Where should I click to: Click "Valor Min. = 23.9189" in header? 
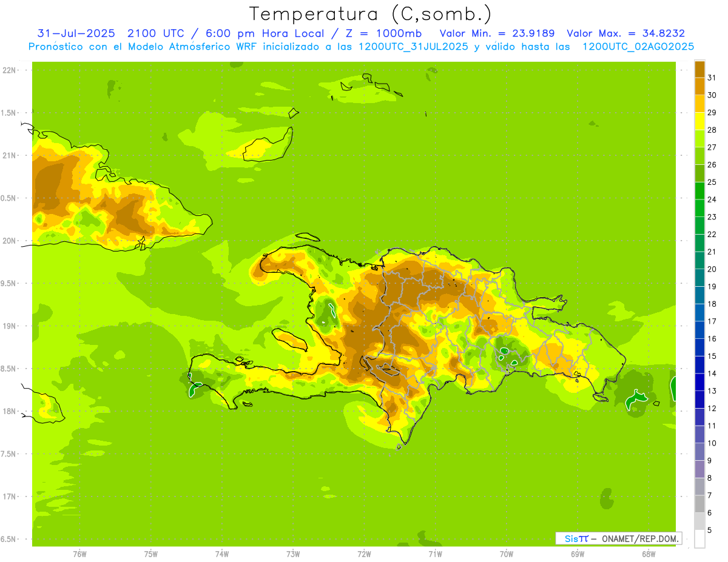click(x=497, y=33)
